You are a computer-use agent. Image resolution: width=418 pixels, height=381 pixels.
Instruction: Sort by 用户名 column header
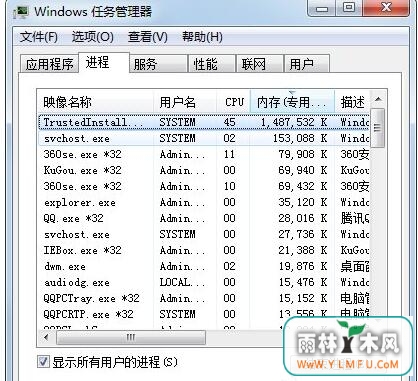click(185, 102)
